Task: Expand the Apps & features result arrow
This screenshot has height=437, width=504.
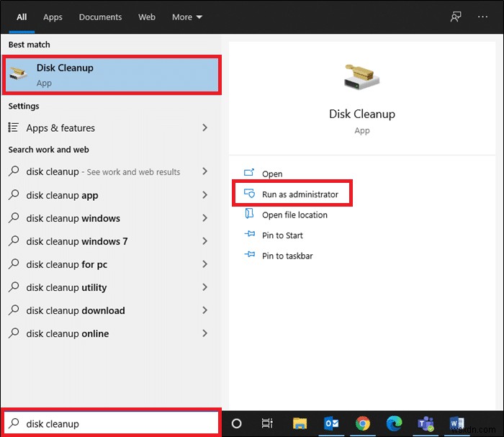Action: 204,127
